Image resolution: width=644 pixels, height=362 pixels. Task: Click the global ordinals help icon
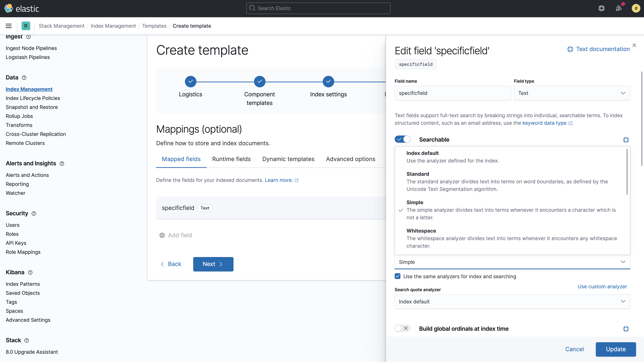(626, 329)
